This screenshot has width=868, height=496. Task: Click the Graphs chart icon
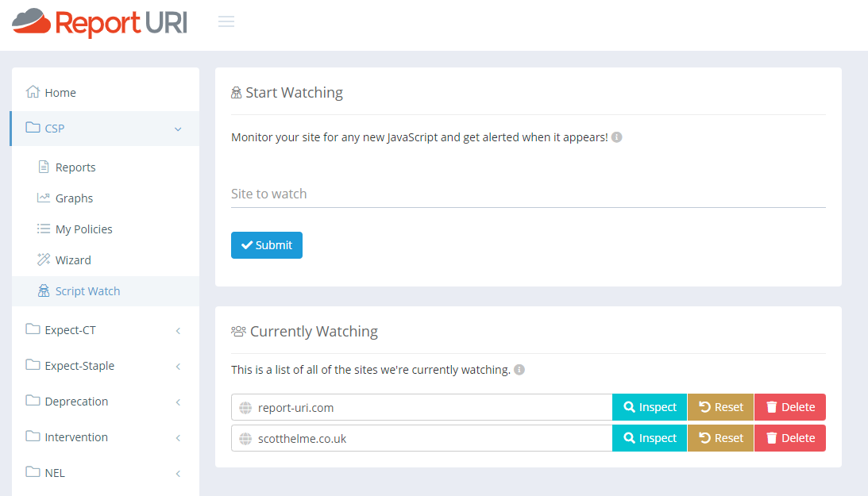[44, 198]
